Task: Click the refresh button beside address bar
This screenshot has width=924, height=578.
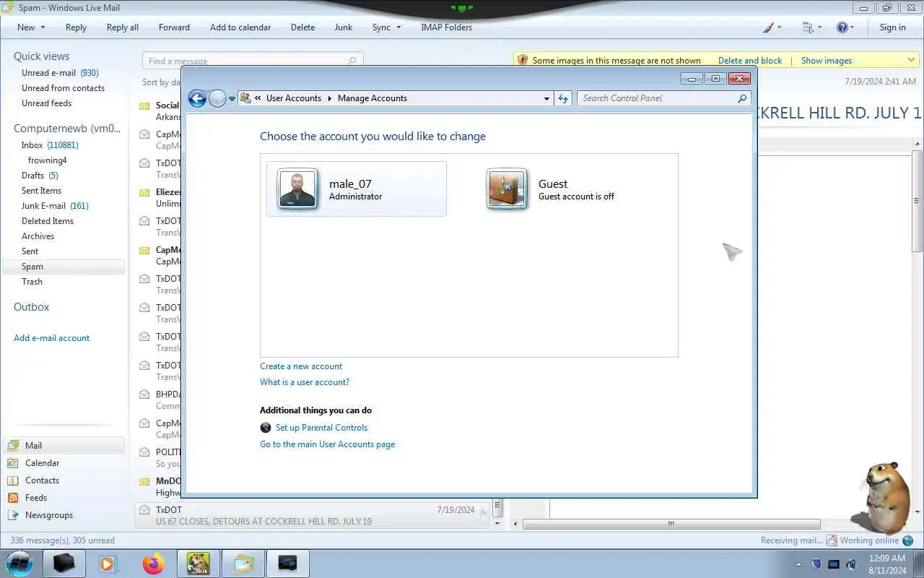Action: (563, 98)
